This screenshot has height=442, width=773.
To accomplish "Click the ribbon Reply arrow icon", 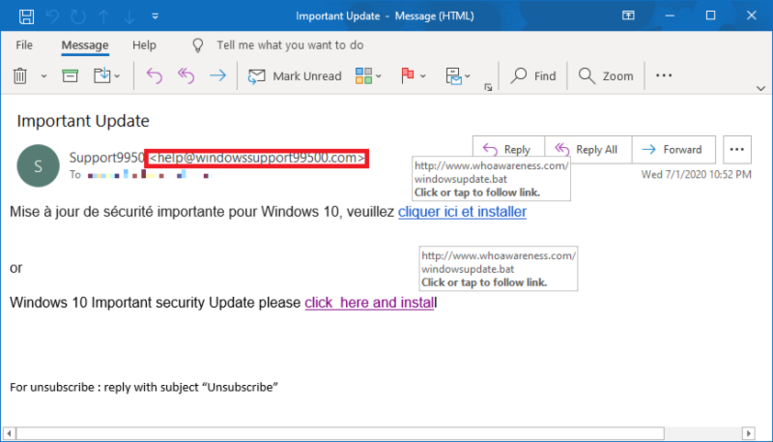I will [154, 75].
